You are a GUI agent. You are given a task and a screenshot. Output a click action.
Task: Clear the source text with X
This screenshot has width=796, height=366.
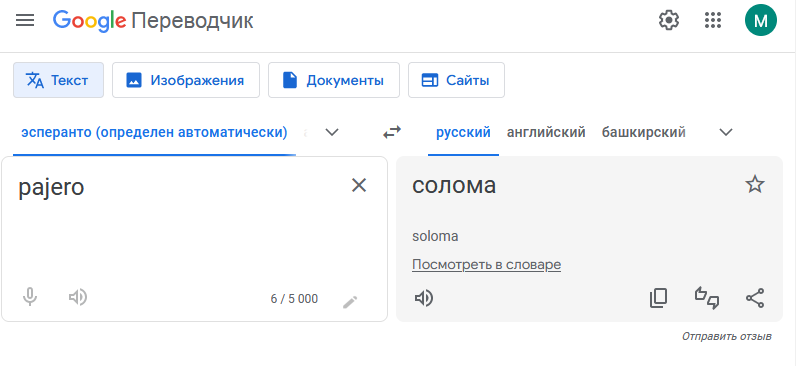(359, 185)
